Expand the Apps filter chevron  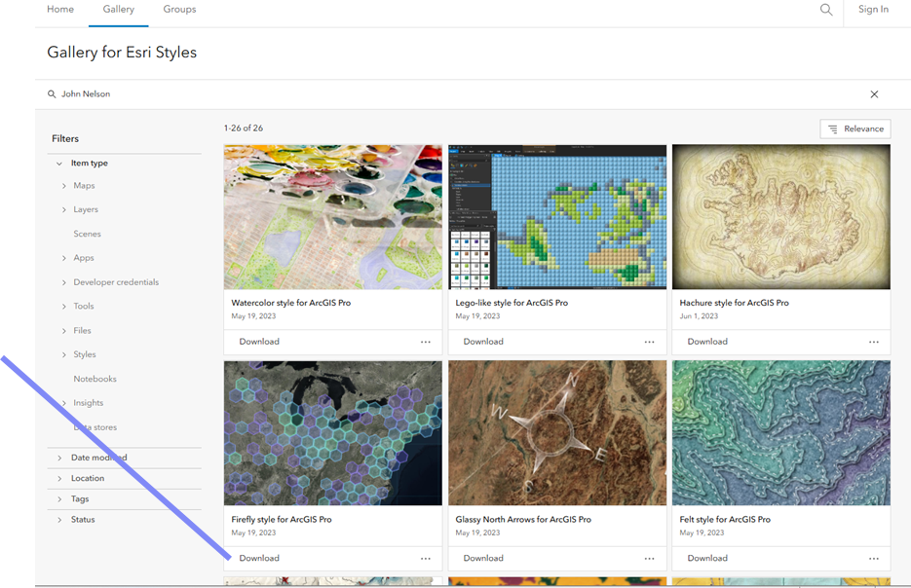point(64,258)
